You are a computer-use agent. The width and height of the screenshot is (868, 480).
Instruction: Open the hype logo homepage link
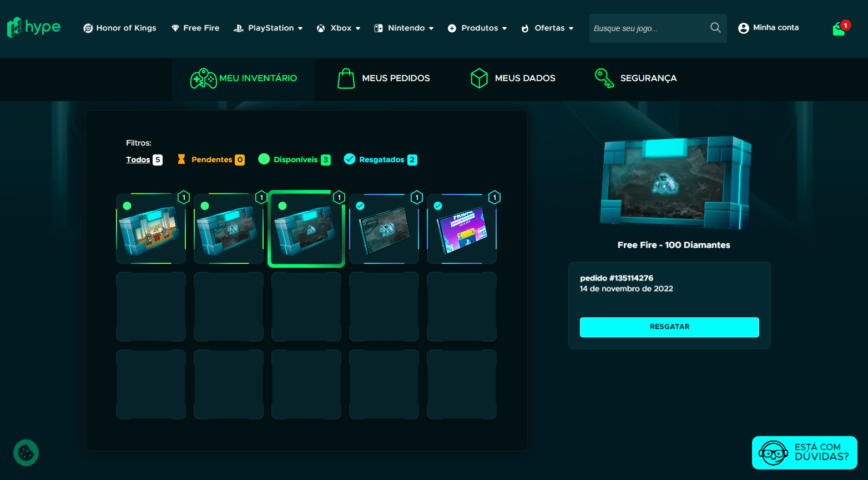(x=34, y=27)
